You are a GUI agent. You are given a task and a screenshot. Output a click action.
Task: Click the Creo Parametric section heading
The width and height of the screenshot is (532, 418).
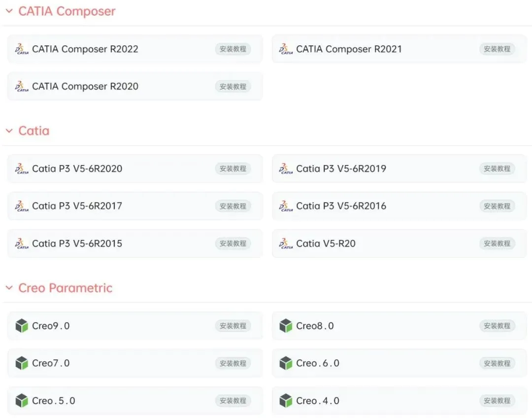[x=65, y=288]
